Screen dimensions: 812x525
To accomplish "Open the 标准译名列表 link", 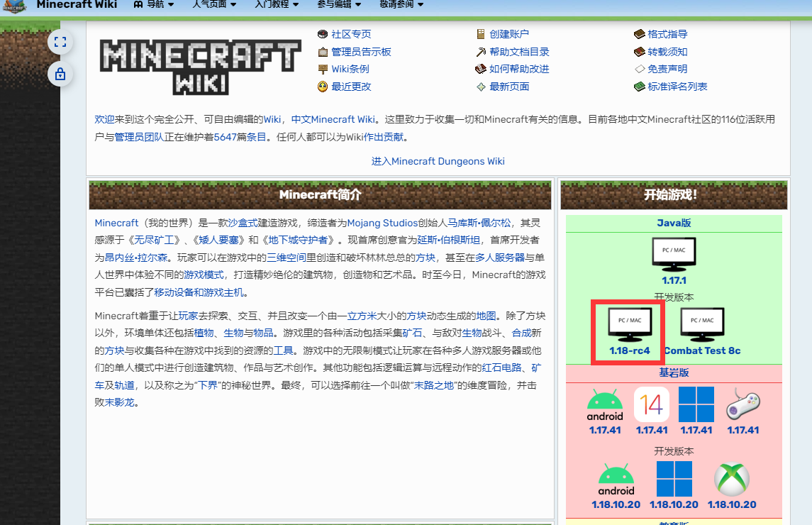I will coord(677,87).
